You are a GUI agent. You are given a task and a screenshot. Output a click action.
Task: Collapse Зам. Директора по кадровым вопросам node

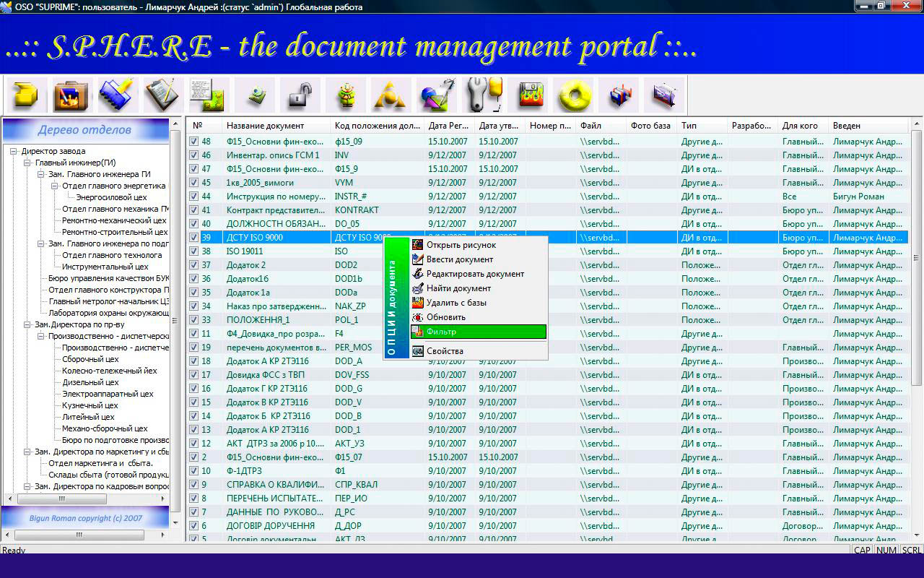pos(27,486)
